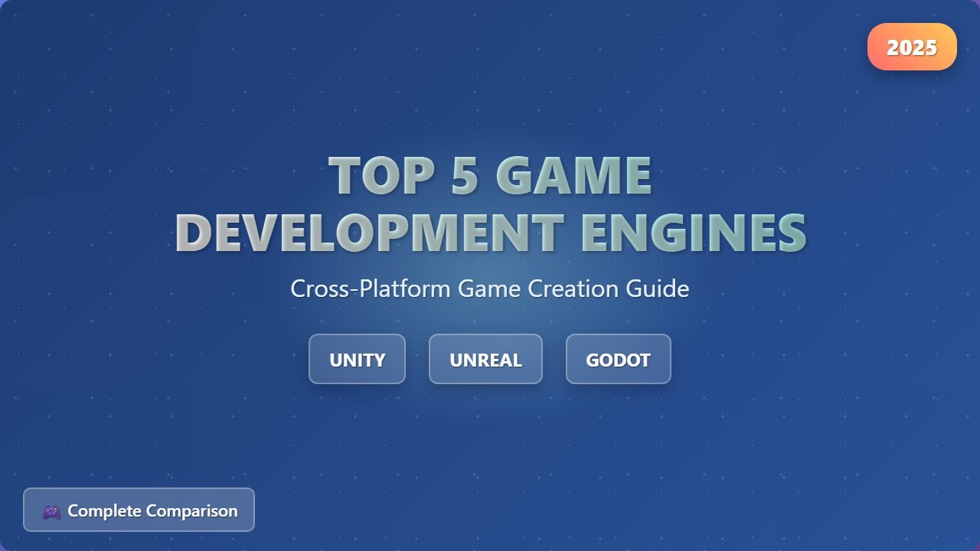Click the UNITY engine tag
The image size is (980, 551).
tap(357, 359)
